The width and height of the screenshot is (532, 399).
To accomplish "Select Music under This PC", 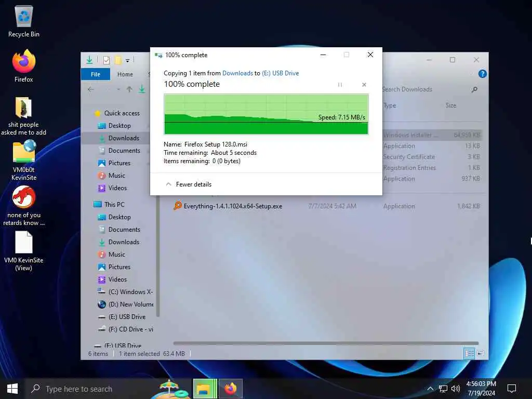I will [112, 255].
